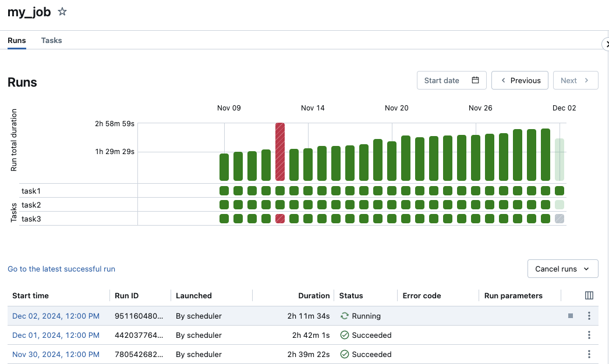The image size is (609, 364).
Task: Open the Dec 01, 2024 run link
Action: tap(56, 335)
